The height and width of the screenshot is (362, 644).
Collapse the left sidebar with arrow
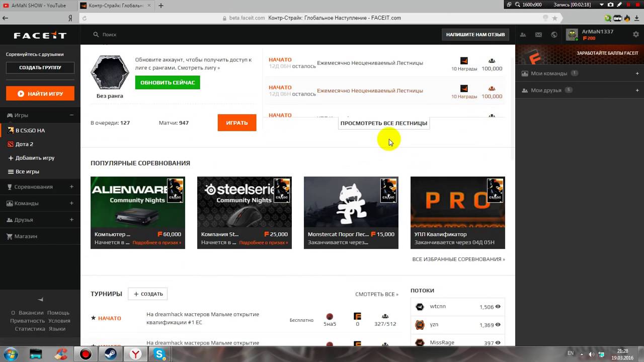click(x=40, y=300)
